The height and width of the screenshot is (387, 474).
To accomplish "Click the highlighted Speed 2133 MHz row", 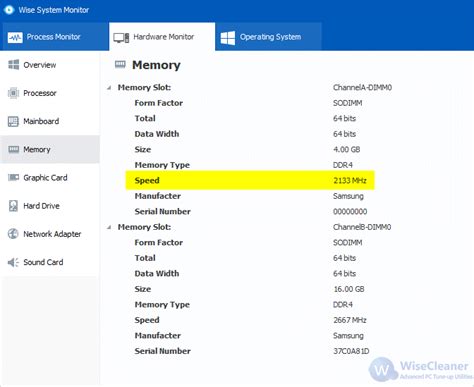I will pos(250,180).
